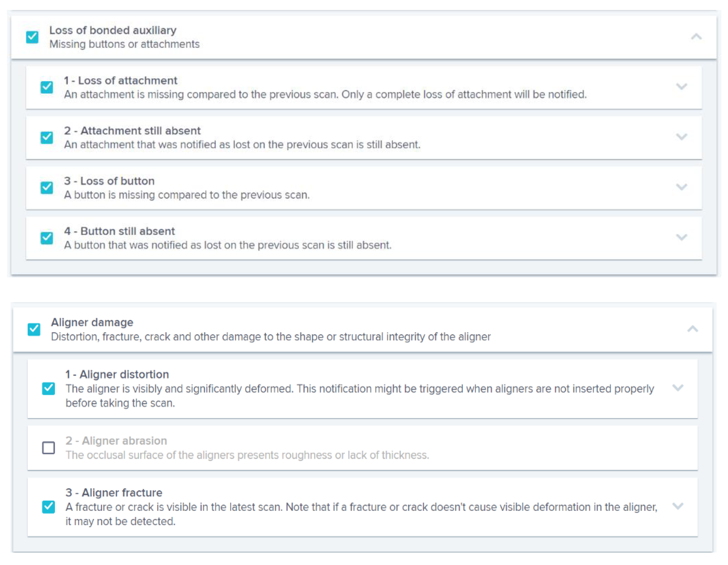Viewport: 728px width, 565px height.
Task: Uncheck the Loss of bonded auxiliary checkbox
Action: [x=32, y=37]
